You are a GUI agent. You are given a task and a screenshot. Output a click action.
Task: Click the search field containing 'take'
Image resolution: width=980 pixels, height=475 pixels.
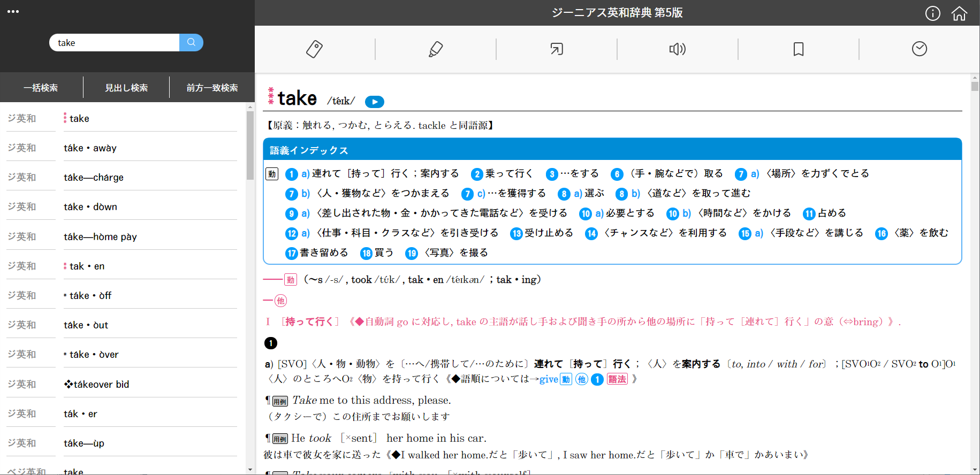pyautogui.click(x=115, y=43)
